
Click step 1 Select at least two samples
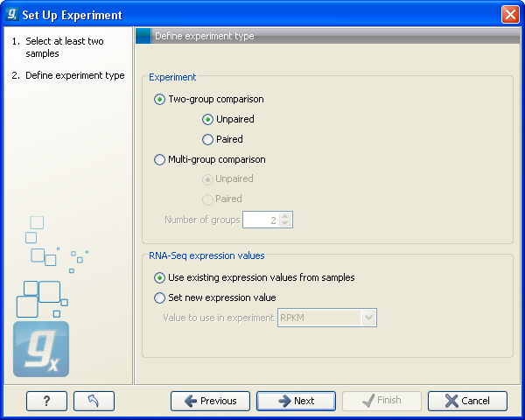(x=65, y=47)
